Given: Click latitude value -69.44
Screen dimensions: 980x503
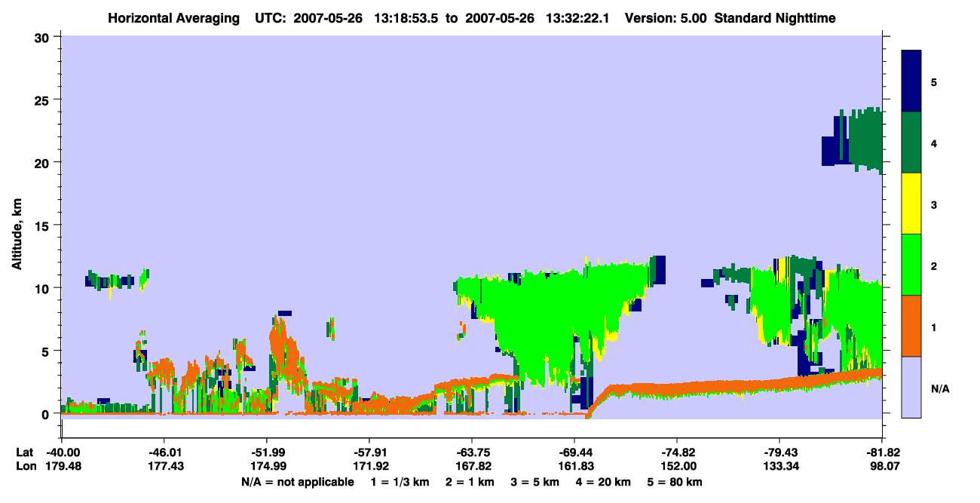Looking at the screenshot, I should tap(574, 452).
